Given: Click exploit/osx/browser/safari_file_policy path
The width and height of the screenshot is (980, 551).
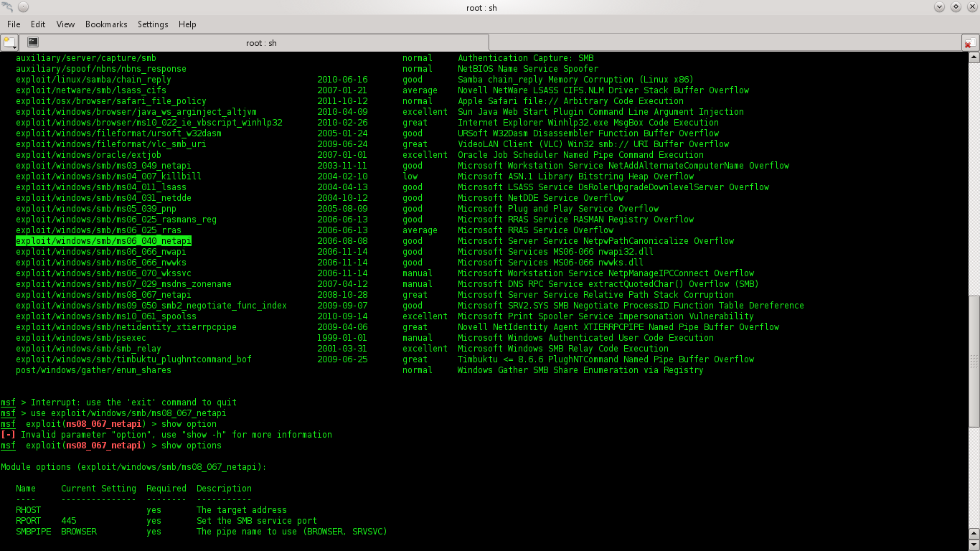Looking at the screenshot, I should (x=111, y=101).
